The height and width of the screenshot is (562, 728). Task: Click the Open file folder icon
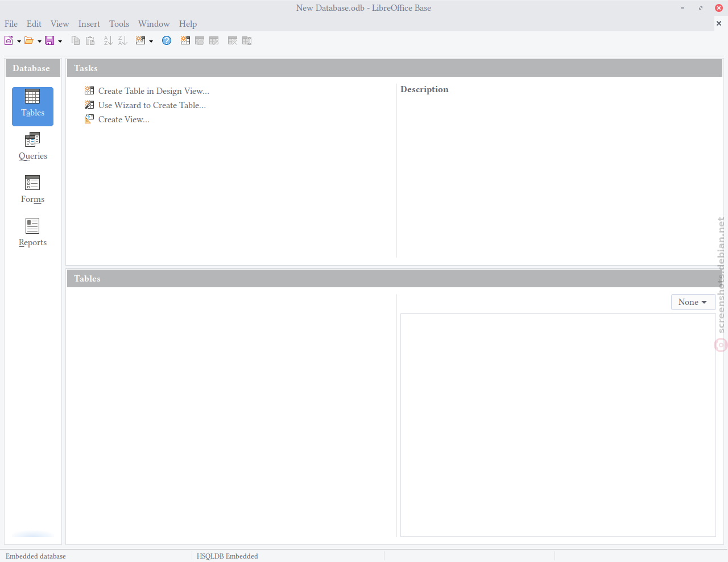[29, 40]
